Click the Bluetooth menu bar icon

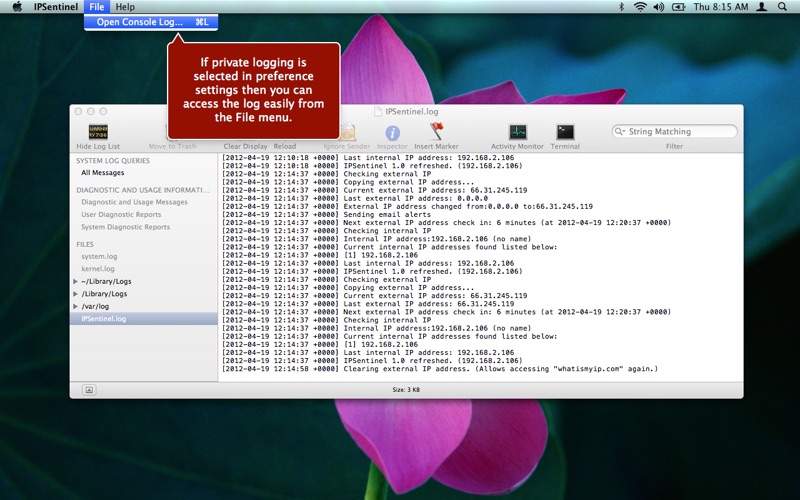621,7
